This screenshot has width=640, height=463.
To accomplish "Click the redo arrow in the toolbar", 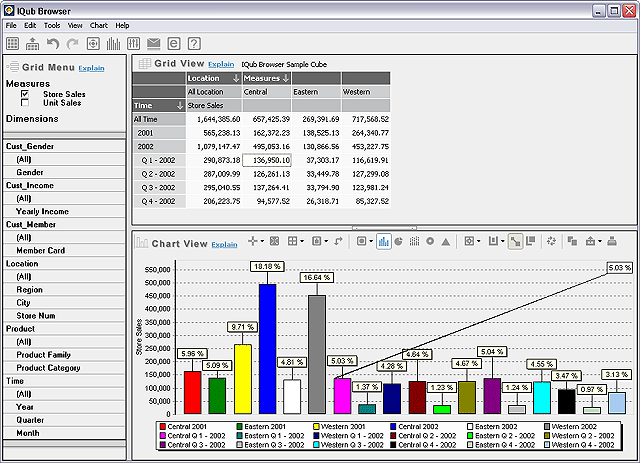I will click(73, 43).
